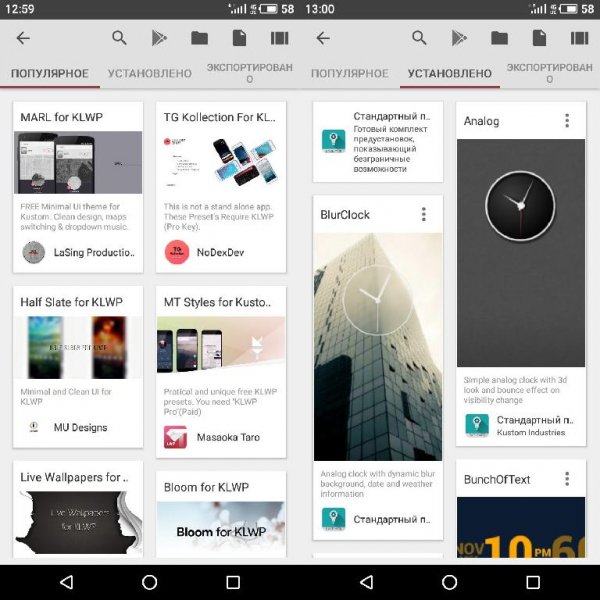Tap 'Bloom for KLWP' card title
This screenshot has width=600, height=600.
click(206, 487)
